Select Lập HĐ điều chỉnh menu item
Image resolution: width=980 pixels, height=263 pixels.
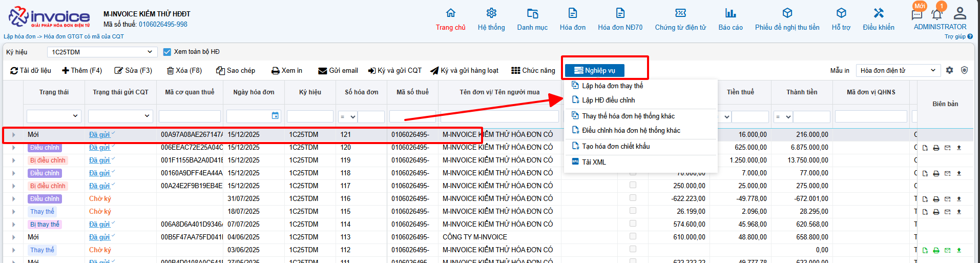(x=608, y=100)
